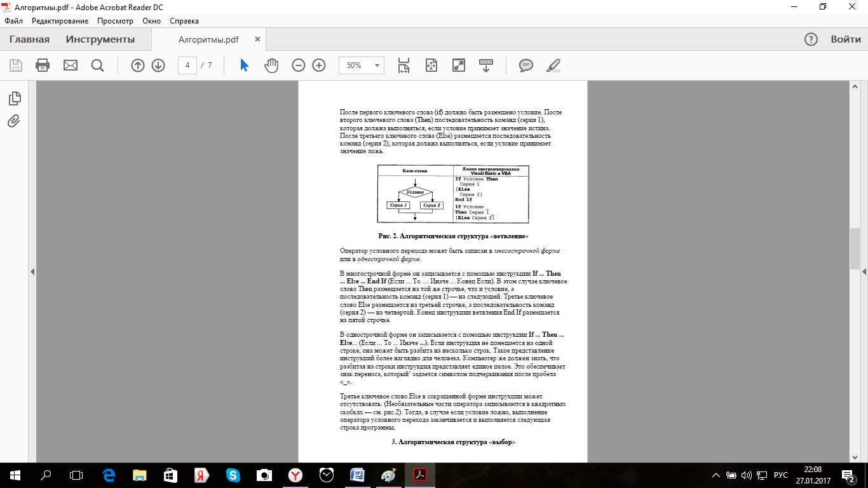This screenshot has height=488, width=868.
Task: Go to previous page arrow
Action: (x=138, y=65)
